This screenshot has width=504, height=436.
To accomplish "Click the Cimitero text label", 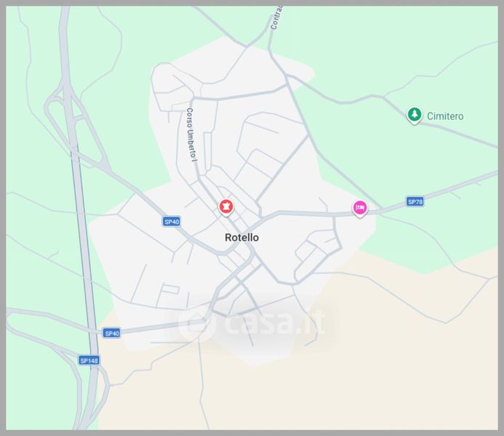I will [x=445, y=116].
